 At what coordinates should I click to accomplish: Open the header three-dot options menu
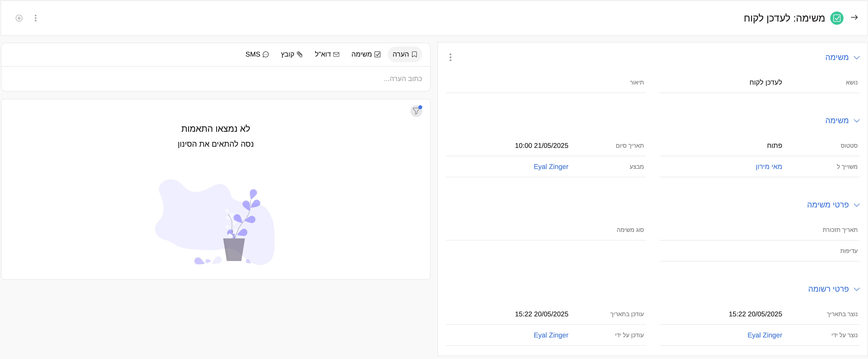pyautogui.click(x=36, y=18)
